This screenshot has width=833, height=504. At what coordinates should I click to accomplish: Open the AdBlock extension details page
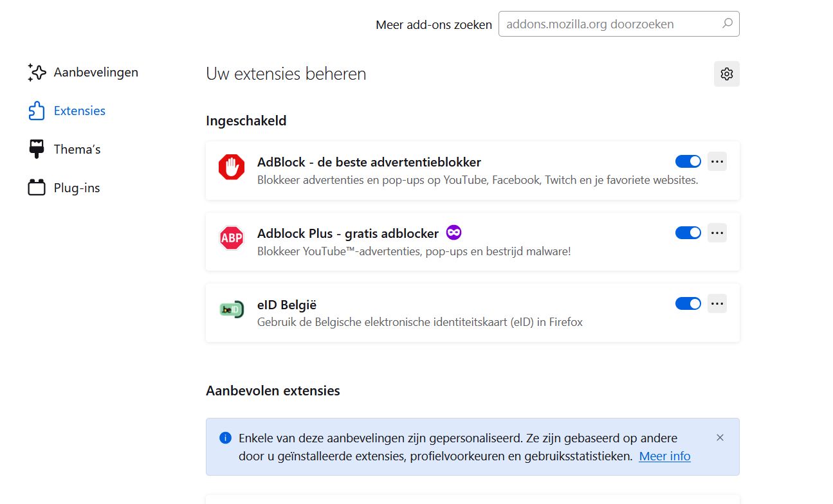point(369,162)
